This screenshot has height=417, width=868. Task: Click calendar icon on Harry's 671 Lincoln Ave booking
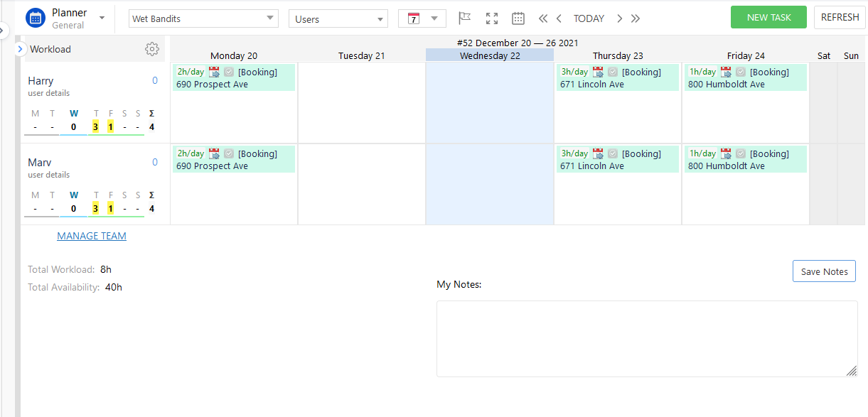tap(598, 72)
